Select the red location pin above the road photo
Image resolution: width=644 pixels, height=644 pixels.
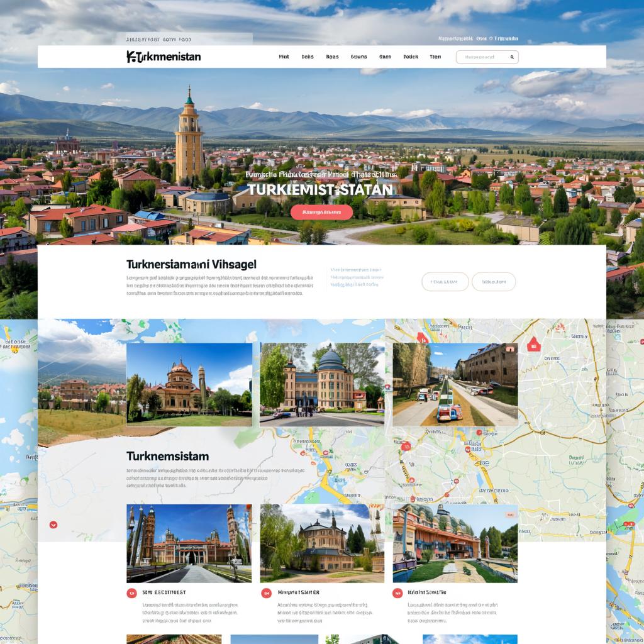tap(422, 338)
